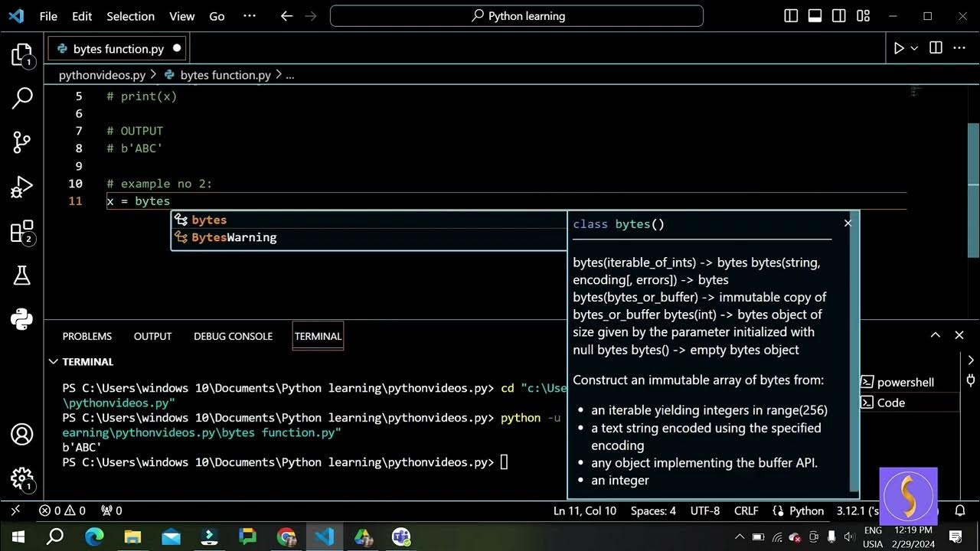Switch to the PROBLEMS panel tab
This screenshot has height=551, width=980.
[x=87, y=336]
